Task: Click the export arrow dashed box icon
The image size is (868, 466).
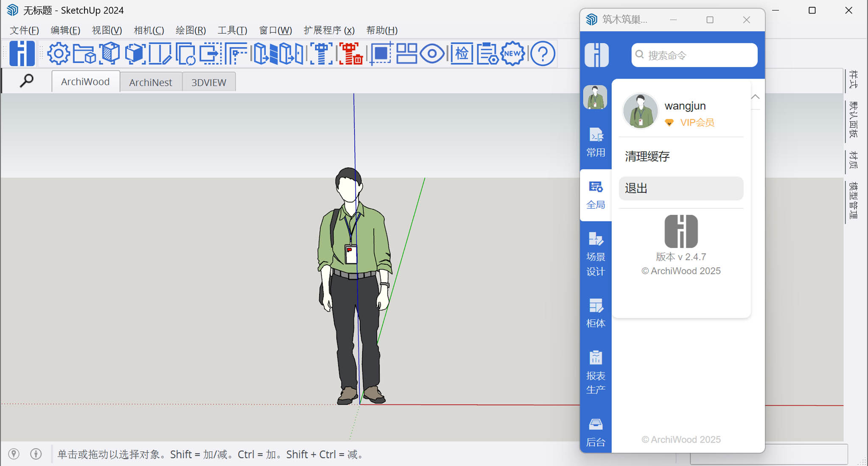Action: [211, 53]
